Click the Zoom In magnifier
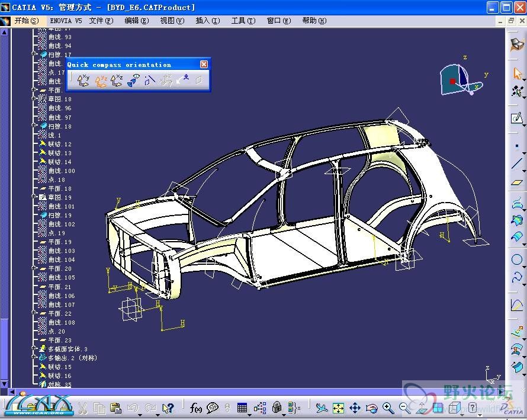This screenshot has height=420, width=527. point(388,408)
